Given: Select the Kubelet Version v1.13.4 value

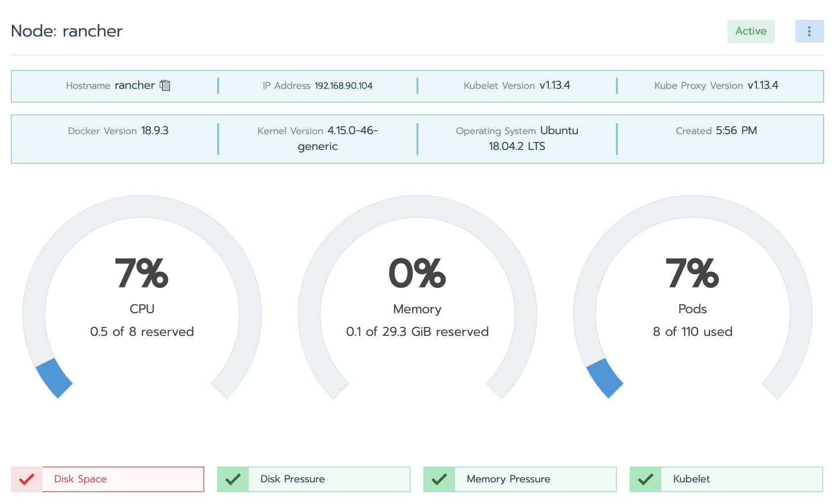Looking at the screenshot, I should 555,85.
